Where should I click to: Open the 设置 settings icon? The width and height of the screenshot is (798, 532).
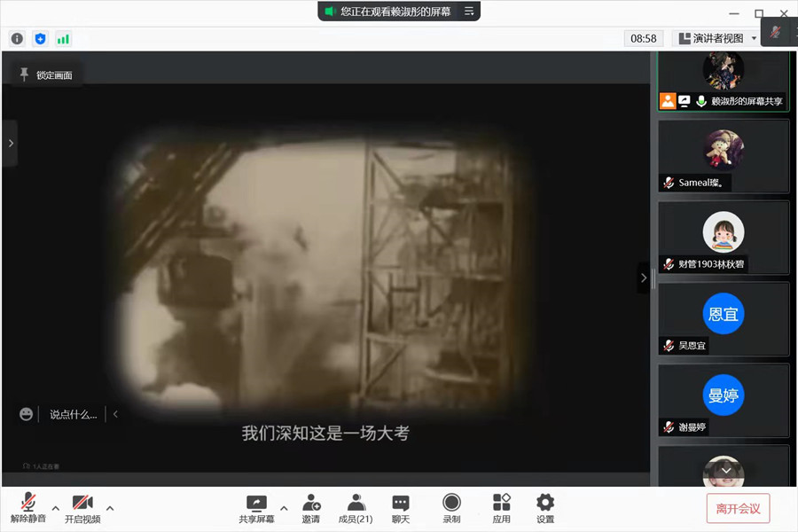click(x=544, y=505)
